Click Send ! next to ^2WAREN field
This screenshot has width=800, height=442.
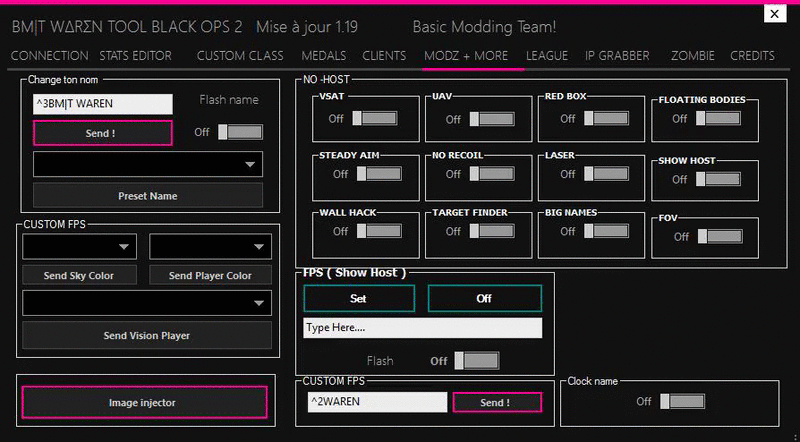[497, 402]
